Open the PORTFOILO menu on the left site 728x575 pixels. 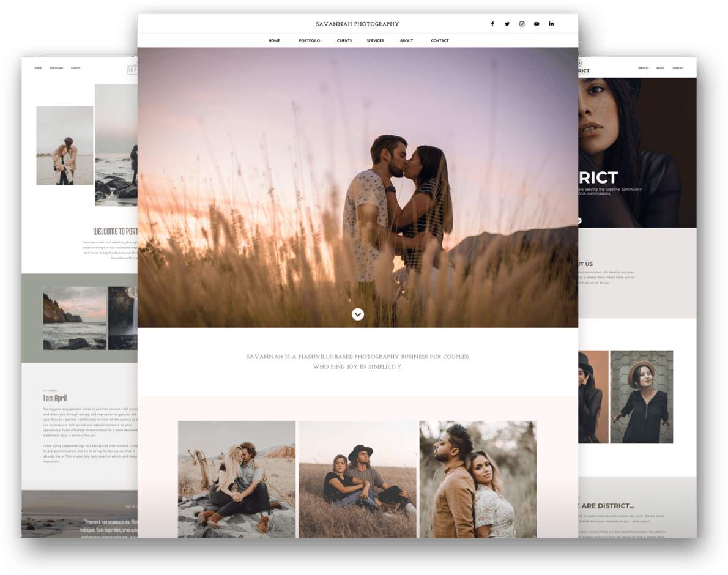pyautogui.click(x=56, y=67)
